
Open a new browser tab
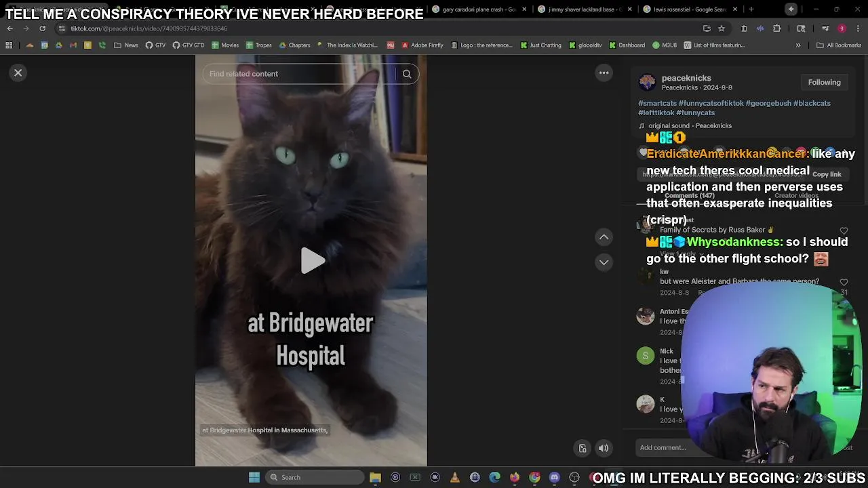pyautogui.click(x=751, y=9)
